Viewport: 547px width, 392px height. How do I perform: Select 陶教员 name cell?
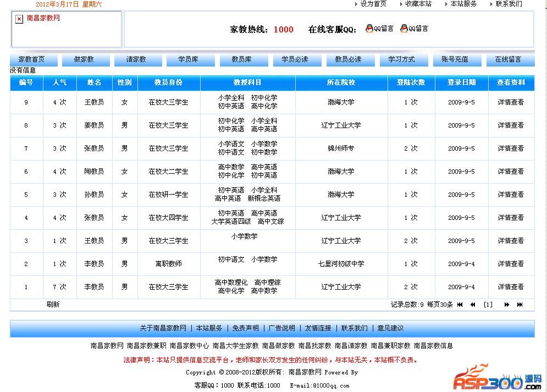tap(94, 172)
